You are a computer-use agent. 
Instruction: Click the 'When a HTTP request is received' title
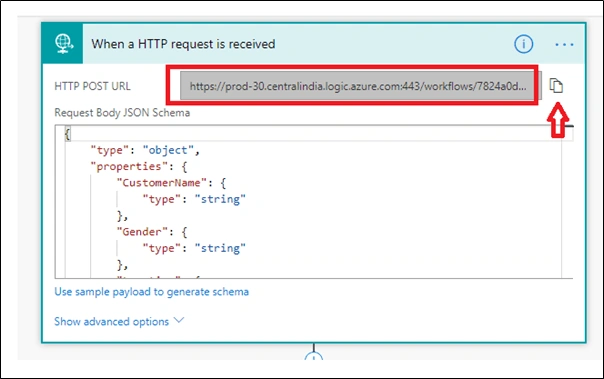coord(183,44)
